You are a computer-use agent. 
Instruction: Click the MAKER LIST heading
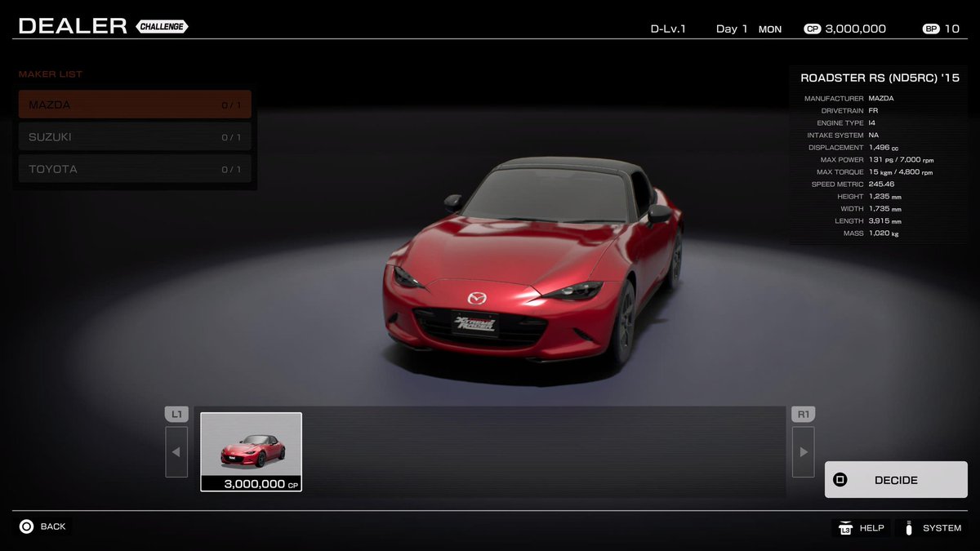51,74
